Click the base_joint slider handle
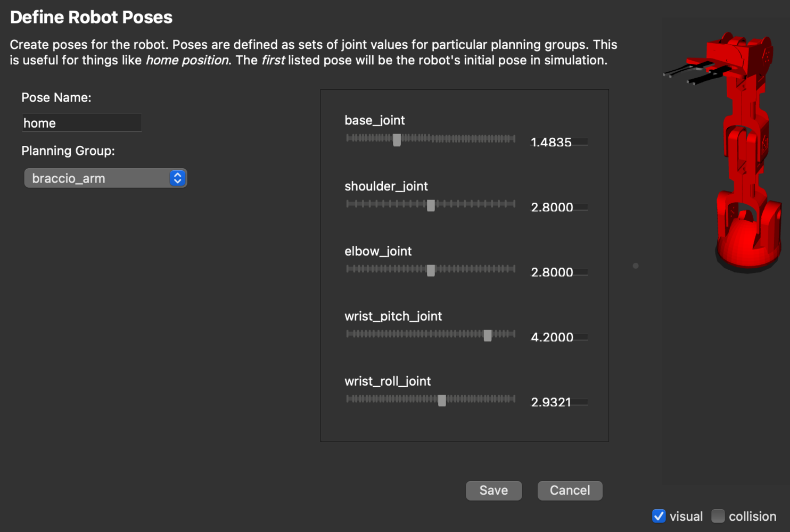Image resolution: width=790 pixels, height=532 pixels. pyautogui.click(x=397, y=139)
